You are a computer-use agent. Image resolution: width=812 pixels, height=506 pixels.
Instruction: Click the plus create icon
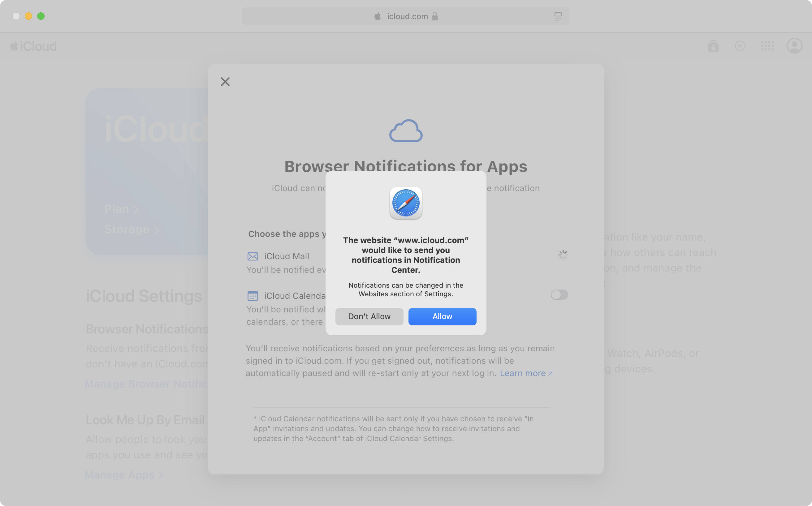[x=740, y=46]
